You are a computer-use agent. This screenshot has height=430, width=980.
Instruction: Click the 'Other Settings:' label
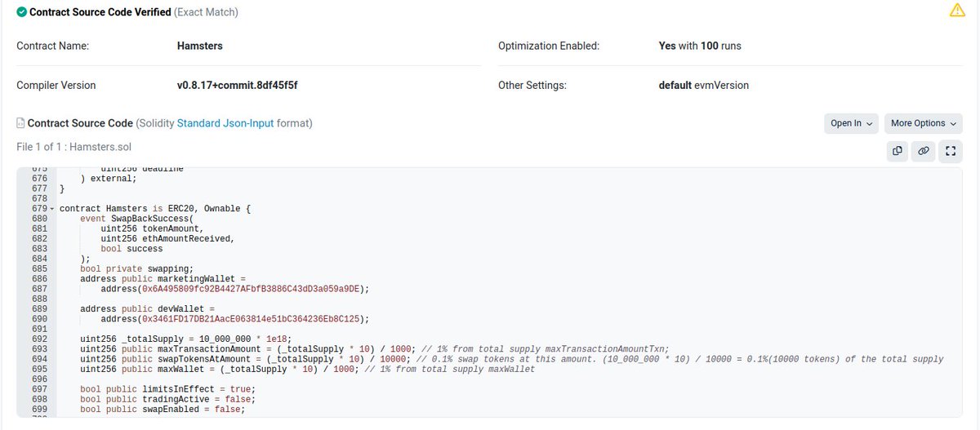tap(532, 85)
